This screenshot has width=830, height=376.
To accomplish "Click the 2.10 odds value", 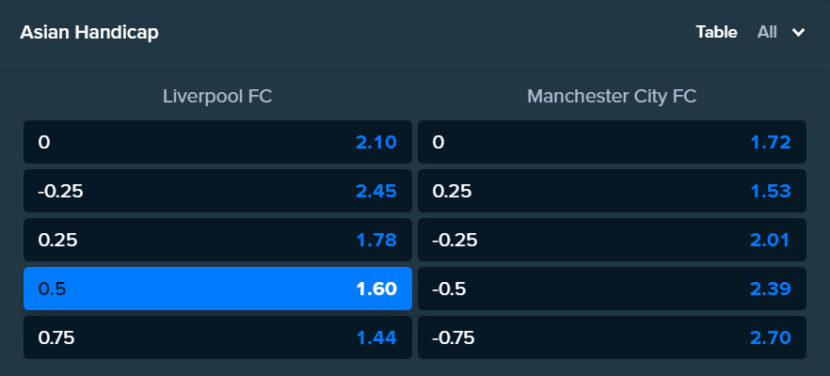I will click(376, 142).
